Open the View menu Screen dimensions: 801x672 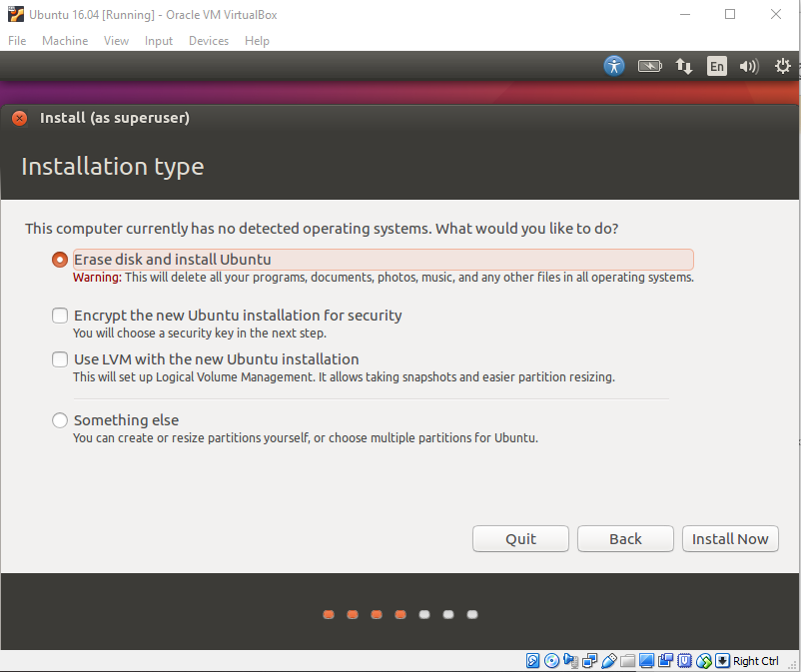pos(116,41)
